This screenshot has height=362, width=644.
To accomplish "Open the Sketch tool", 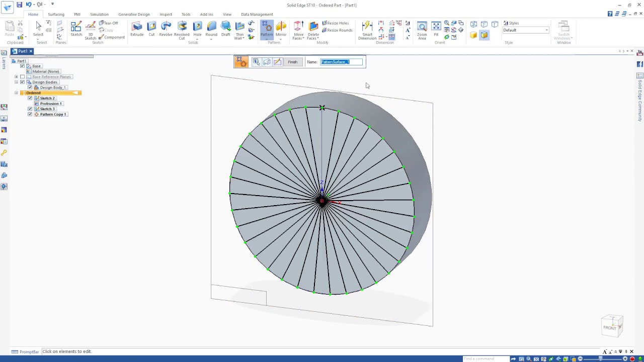I will pyautogui.click(x=76, y=29).
